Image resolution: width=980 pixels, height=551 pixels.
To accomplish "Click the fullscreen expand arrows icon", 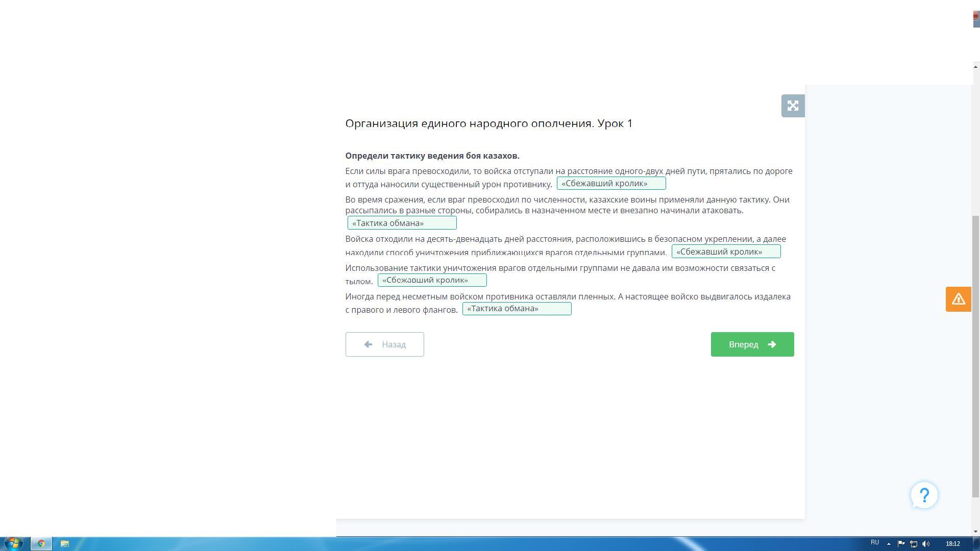I will (793, 106).
